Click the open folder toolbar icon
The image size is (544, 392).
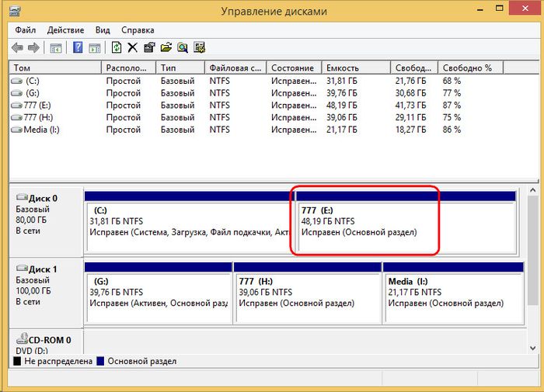coord(166,47)
